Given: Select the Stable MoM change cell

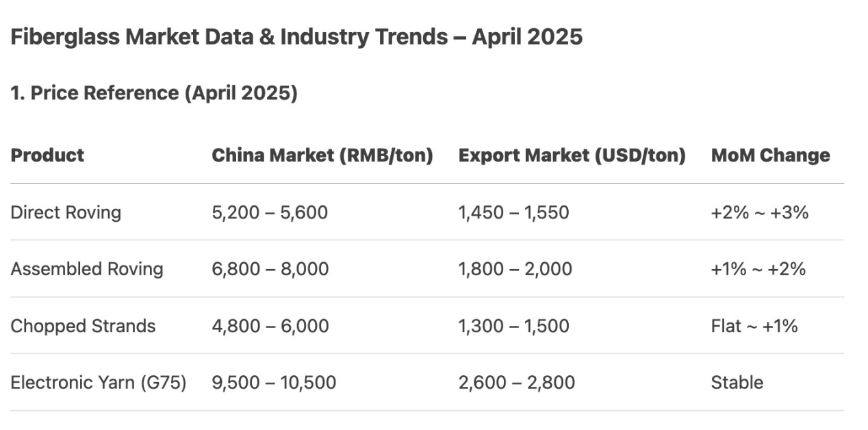Looking at the screenshot, I should [x=737, y=382].
